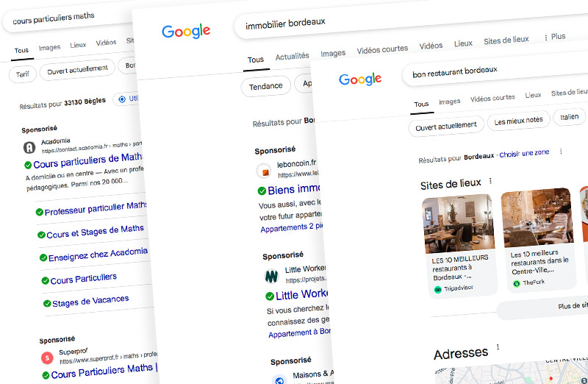Click the Tripadvisor owl icon

pyautogui.click(x=437, y=289)
